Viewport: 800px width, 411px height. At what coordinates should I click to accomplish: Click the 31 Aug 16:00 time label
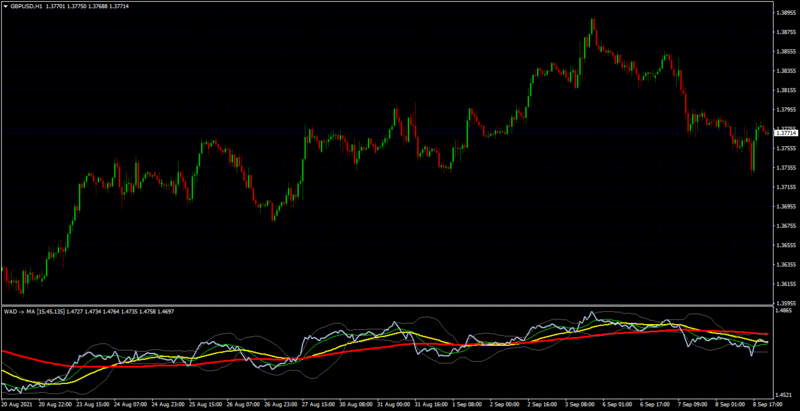(x=433, y=403)
